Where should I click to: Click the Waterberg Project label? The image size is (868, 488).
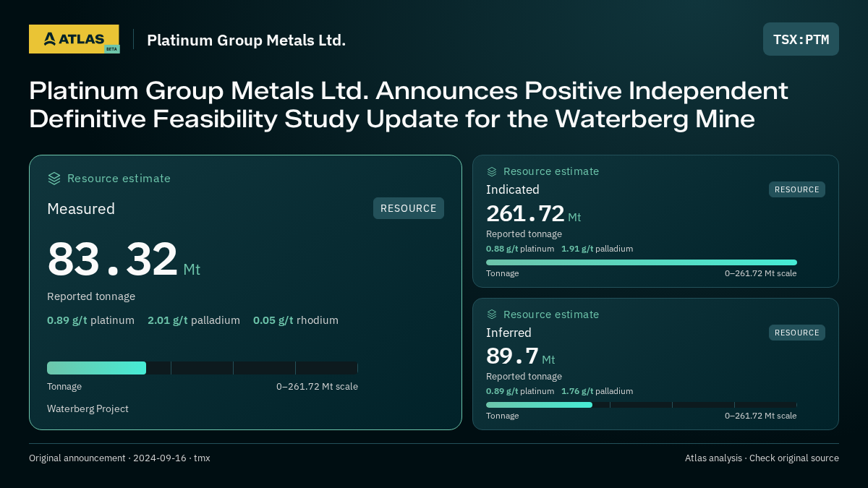tap(88, 409)
